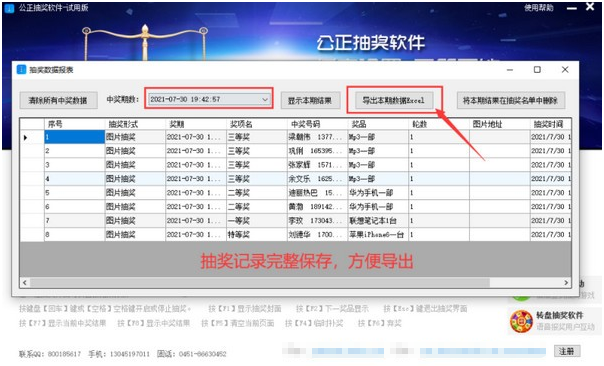604x366 pixels.
Task: Select the cell with 序号 3
Action: [x=74, y=165]
